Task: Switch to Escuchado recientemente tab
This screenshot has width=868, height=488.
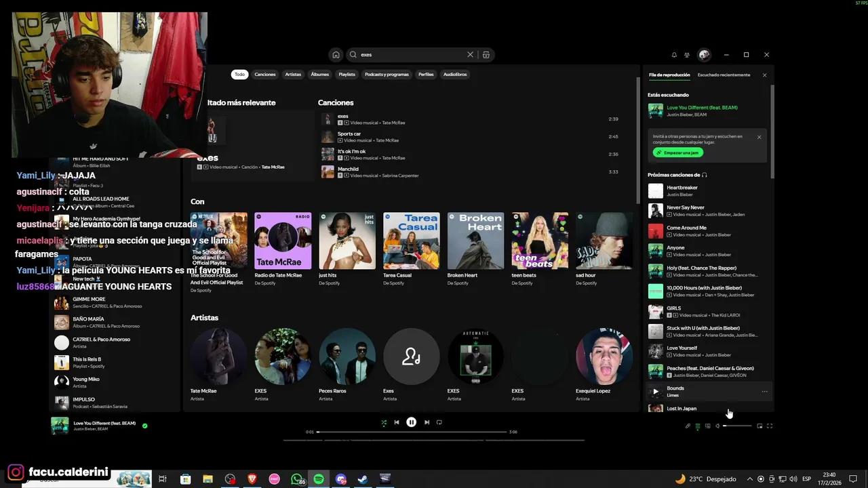Action: point(724,75)
